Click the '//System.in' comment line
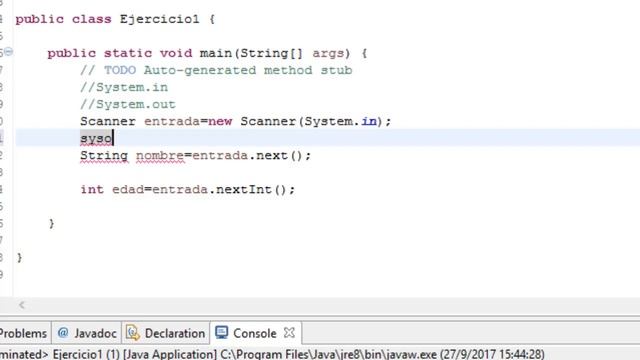Image resolution: width=640 pixels, height=360 pixels. pyautogui.click(x=124, y=87)
